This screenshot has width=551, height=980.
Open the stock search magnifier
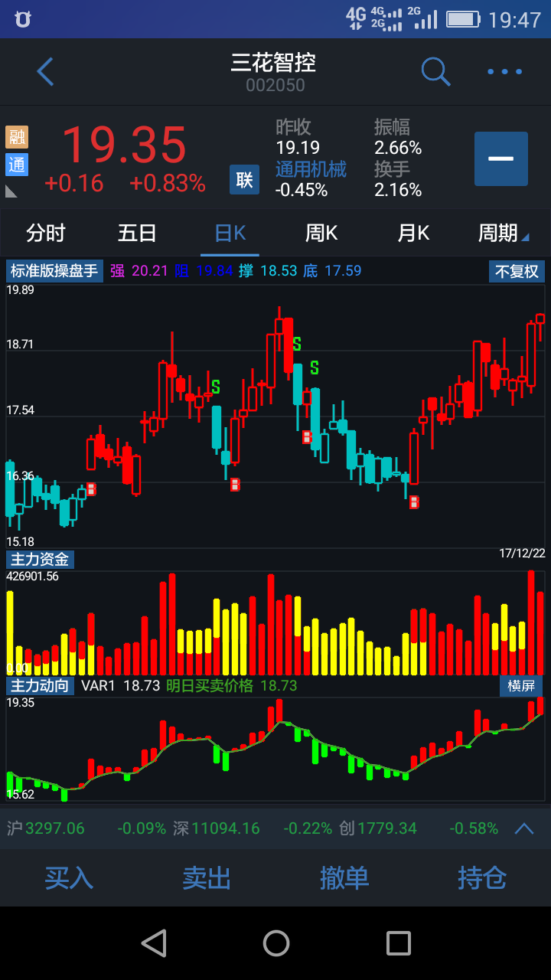pos(435,71)
